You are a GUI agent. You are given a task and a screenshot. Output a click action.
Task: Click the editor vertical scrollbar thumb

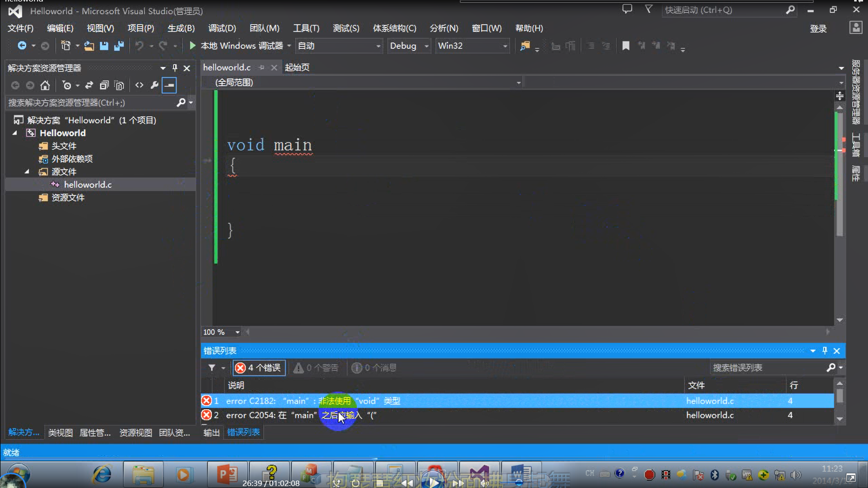839,174
